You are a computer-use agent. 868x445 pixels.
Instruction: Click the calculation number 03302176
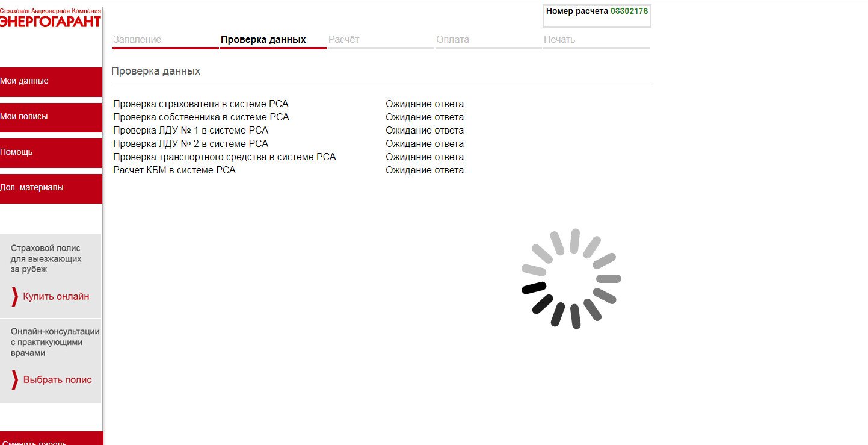[x=629, y=11]
